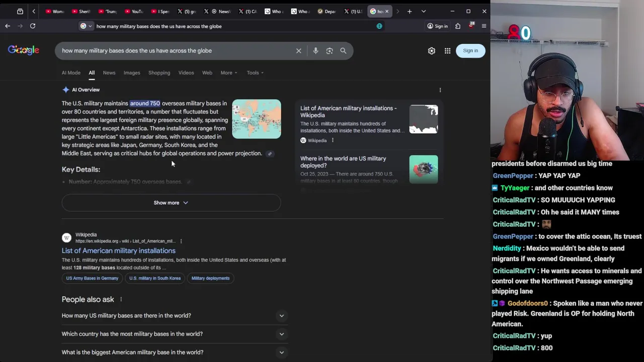Screen dimensions: 644x362
Task: Click the source link icon after 'power projection'
Action: pyautogui.click(x=270, y=154)
